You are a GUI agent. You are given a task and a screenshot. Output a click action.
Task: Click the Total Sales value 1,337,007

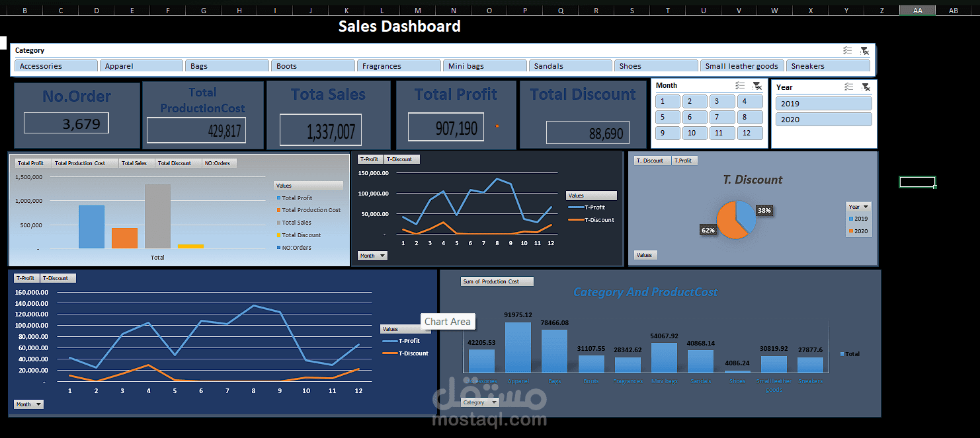tap(321, 129)
